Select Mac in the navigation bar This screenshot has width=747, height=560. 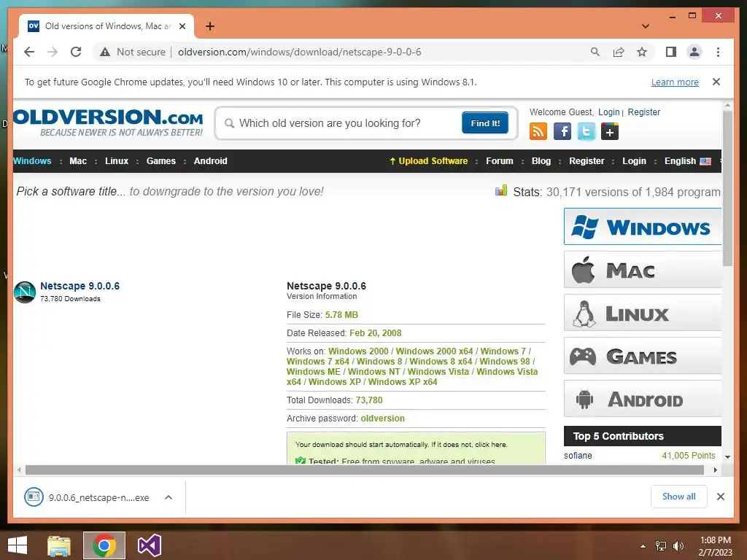point(78,161)
